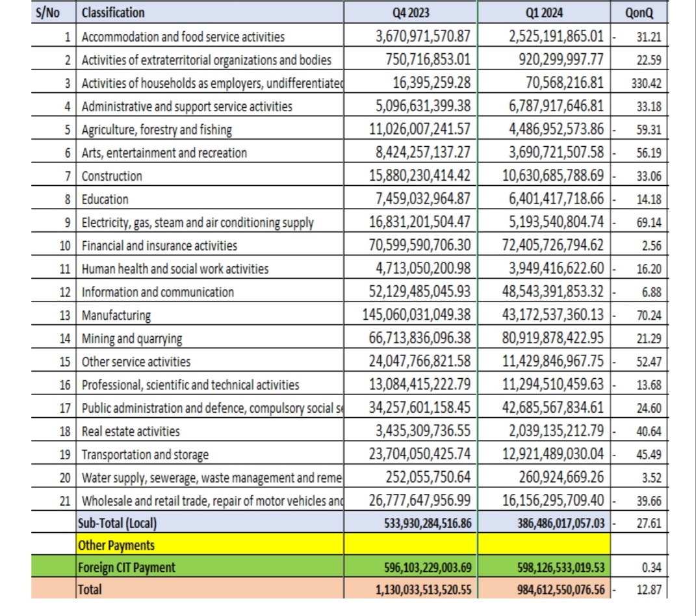
Task: Click the value 5,096,631,399.38
Action: (422, 106)
